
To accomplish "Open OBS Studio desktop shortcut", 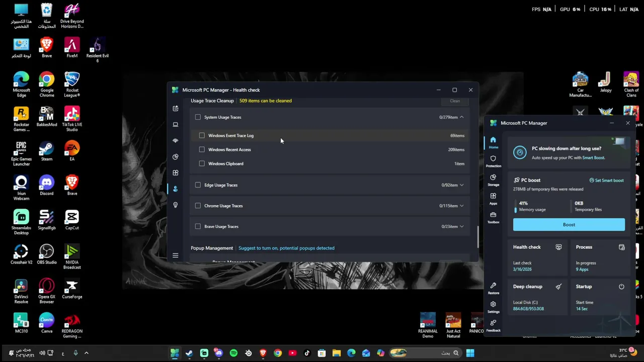I will tap(46, 254).
